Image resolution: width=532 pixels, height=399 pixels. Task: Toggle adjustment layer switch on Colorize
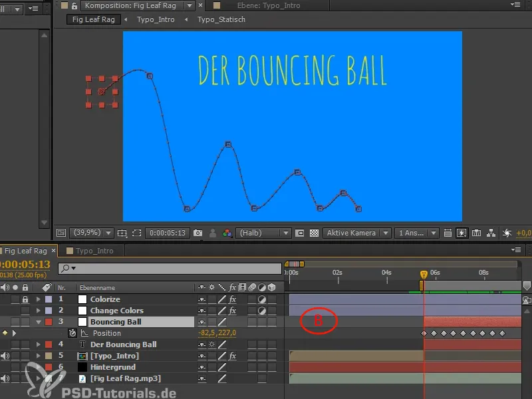pos(262,299)
